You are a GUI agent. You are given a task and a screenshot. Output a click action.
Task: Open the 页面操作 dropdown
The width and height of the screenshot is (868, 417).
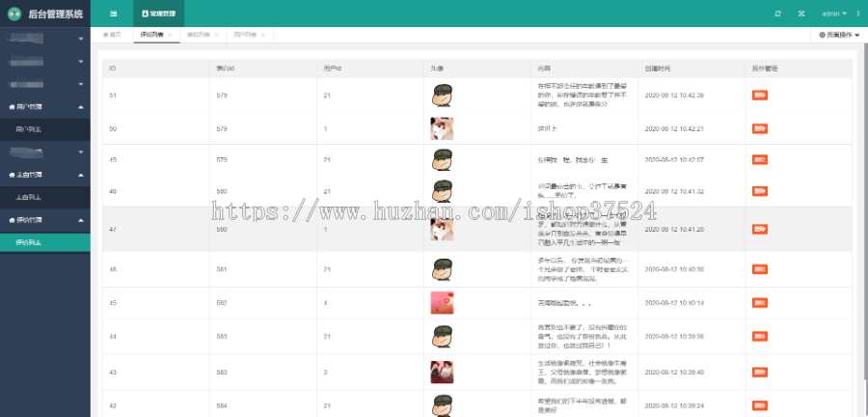[837, 35]
